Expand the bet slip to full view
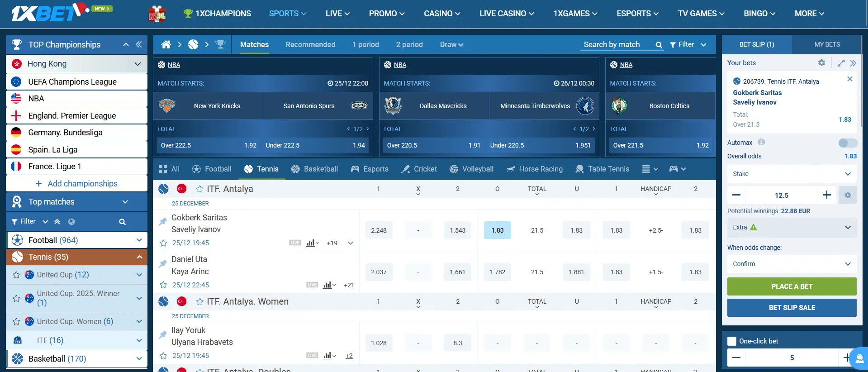The width and height of the screenshot is (868, 372). point(841,63)
